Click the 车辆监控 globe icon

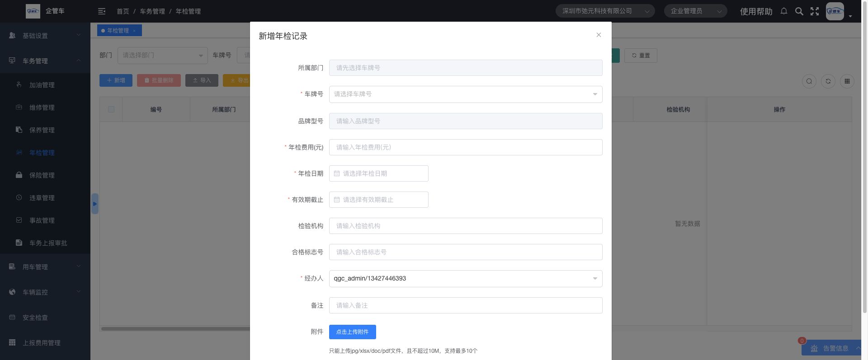tap(12, 292)
